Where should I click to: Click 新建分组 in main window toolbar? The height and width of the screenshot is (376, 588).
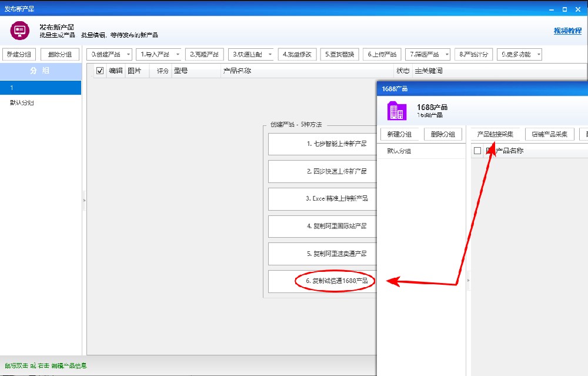point(19,54)
